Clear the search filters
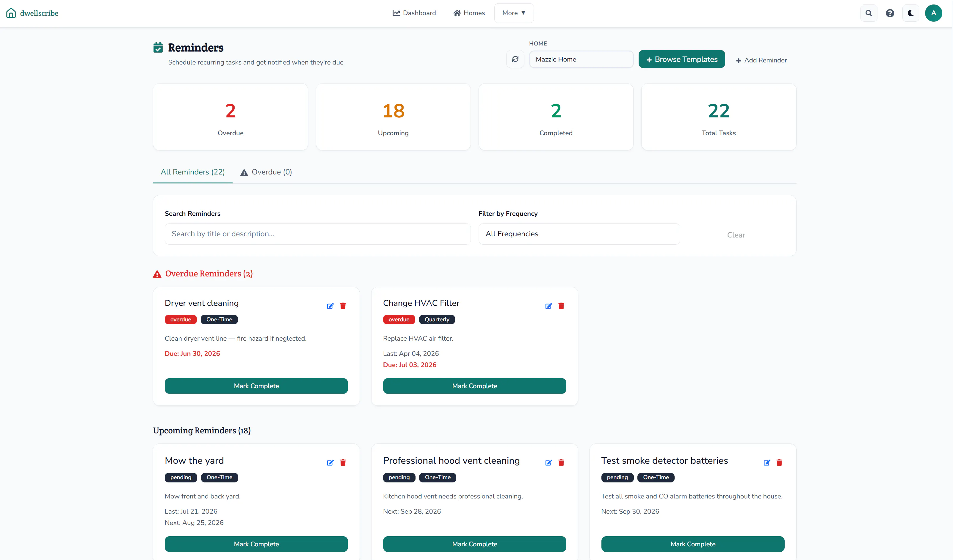This screenshot has width=953, height=560. pyautogui.click(x=736, y=235)
